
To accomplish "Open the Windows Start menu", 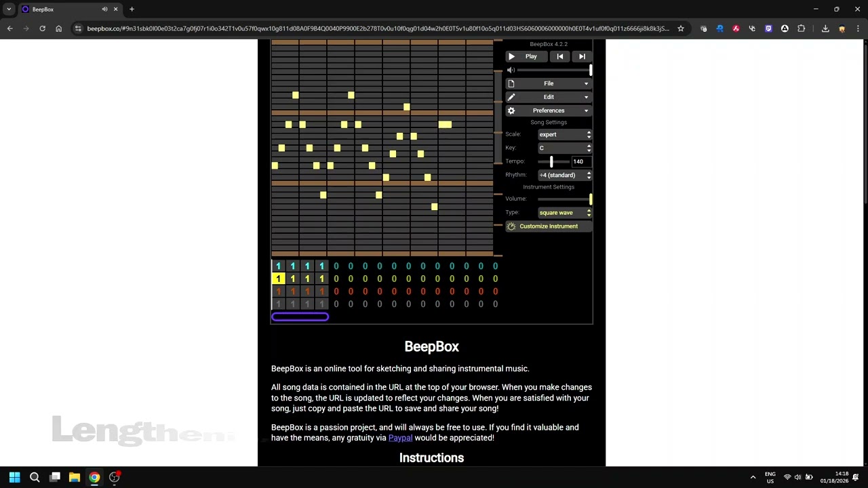I will pyautogui.click(x=14, y=477).
